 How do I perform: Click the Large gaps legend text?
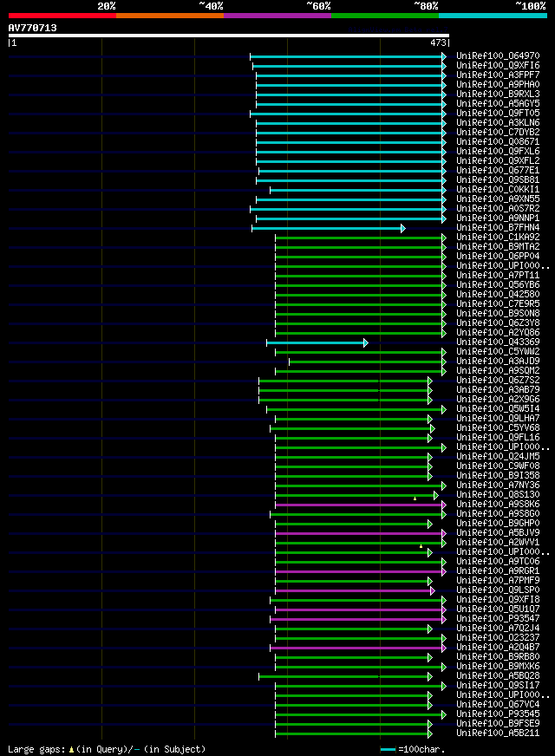107,749
